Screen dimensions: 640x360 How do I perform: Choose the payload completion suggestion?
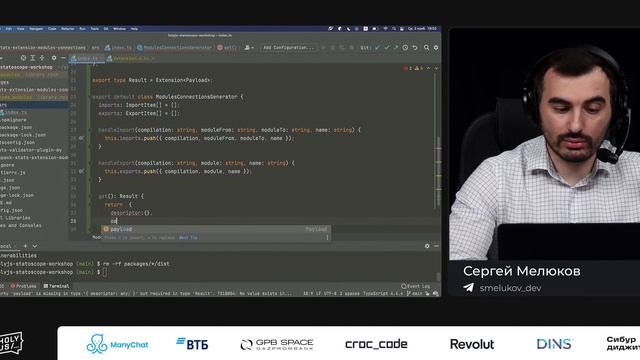coord(216,229)
